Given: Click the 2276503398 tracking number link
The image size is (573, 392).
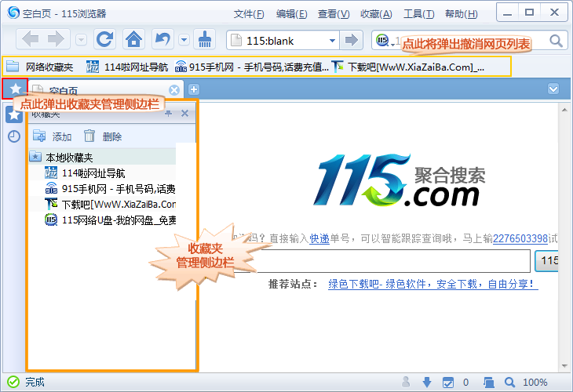Looking at the screenshot, I should point(520,238).
